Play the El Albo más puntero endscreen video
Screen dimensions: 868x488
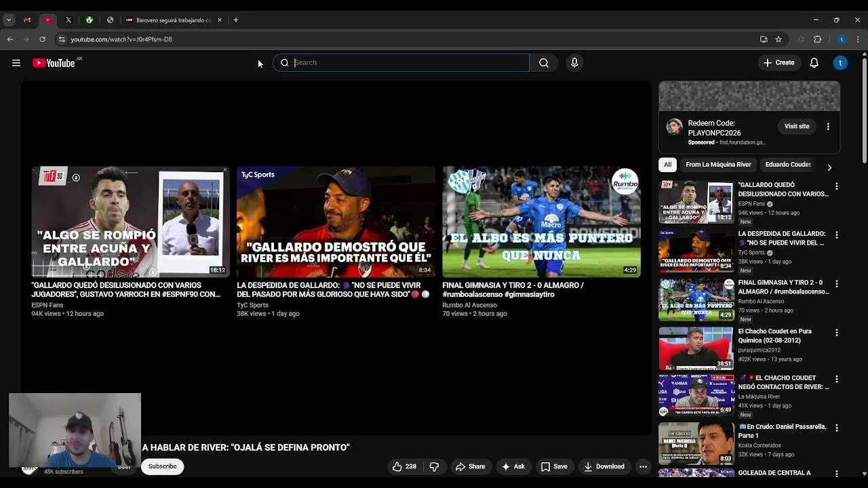[x=541, y=222]
